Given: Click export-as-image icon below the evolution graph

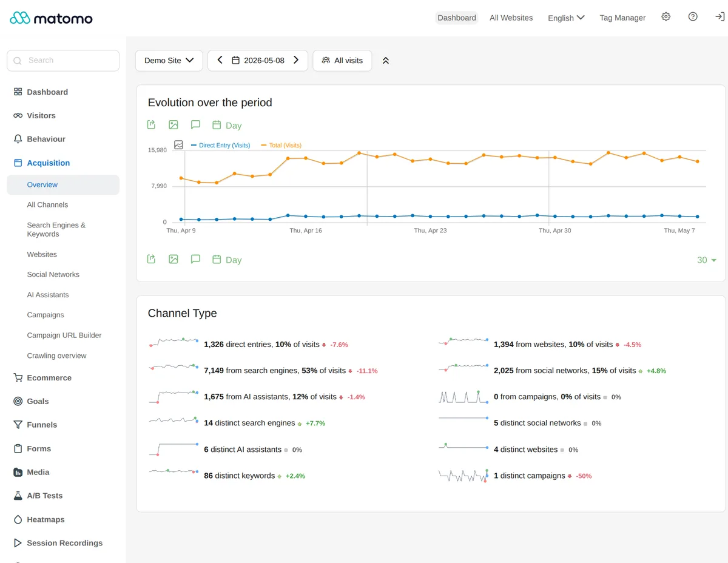Looking at the screenshot, I should coord(174,259).
